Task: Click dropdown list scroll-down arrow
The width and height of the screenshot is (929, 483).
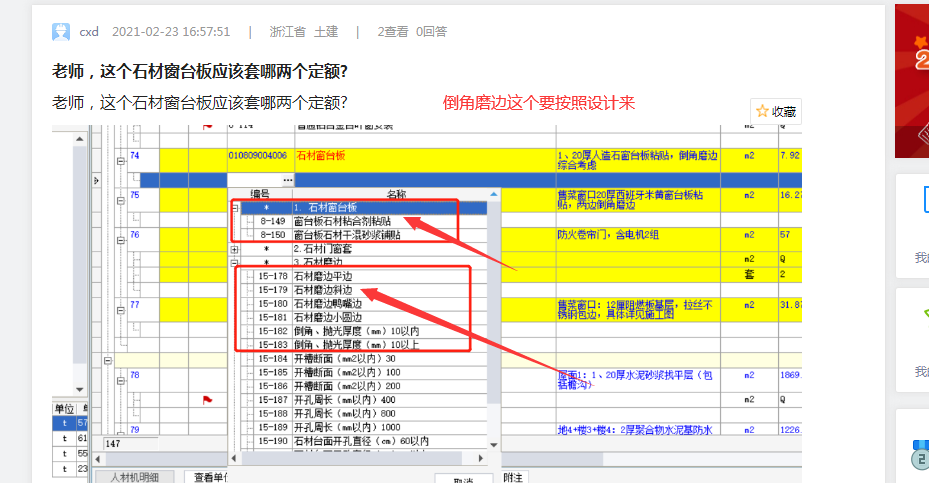Action: coord(494,444)
